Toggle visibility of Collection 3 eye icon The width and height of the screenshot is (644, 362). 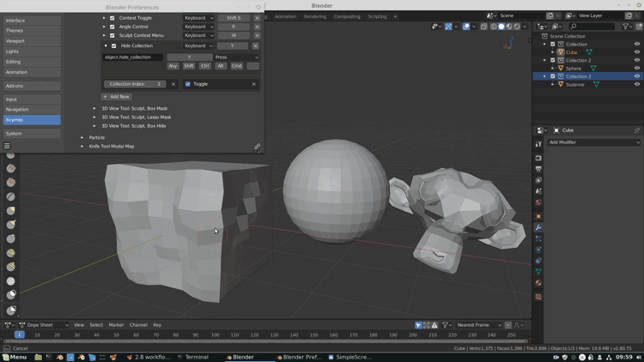tap(637, 76)
